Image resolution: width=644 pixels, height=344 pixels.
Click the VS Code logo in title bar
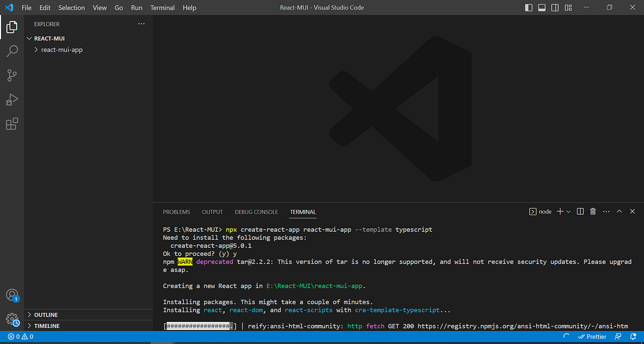(x=9, y=8)
